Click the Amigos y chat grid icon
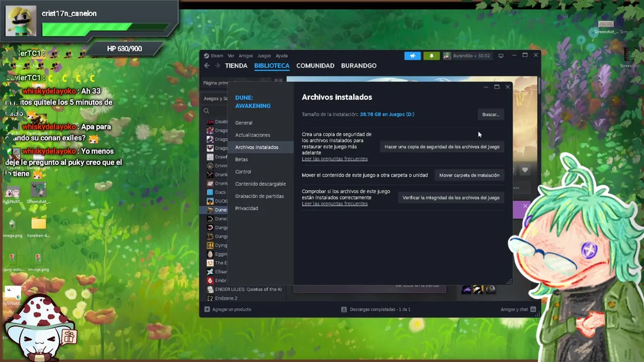This screenshot has height=362, width=644. [x=533, y=310]
